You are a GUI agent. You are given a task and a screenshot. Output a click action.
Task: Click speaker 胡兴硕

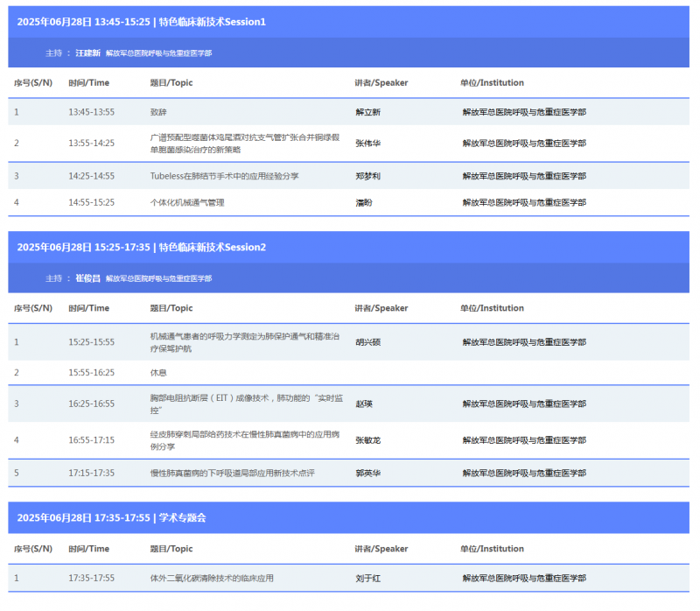[x=367, y=342]
